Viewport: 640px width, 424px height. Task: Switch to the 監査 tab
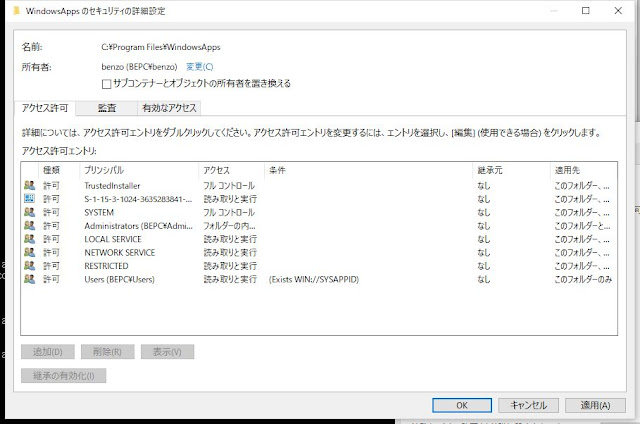107,108
